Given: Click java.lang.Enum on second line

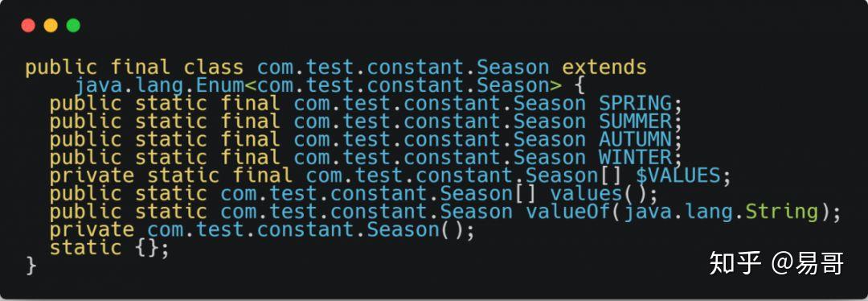Looking at the screenshot, I should pos(160,85).
